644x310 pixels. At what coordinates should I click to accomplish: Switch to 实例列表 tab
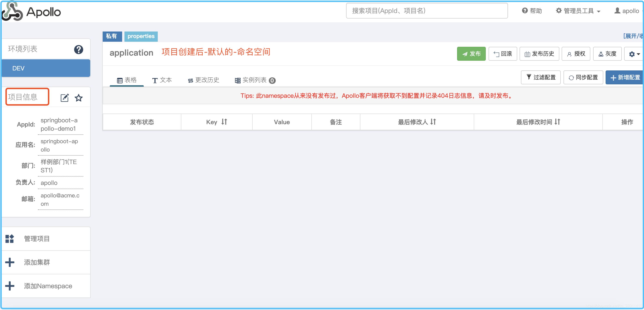255,80
